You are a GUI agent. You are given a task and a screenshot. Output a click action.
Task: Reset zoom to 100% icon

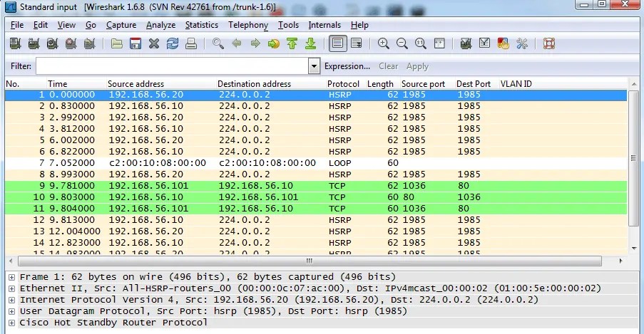pyautogui.click(x=421, y=43)
